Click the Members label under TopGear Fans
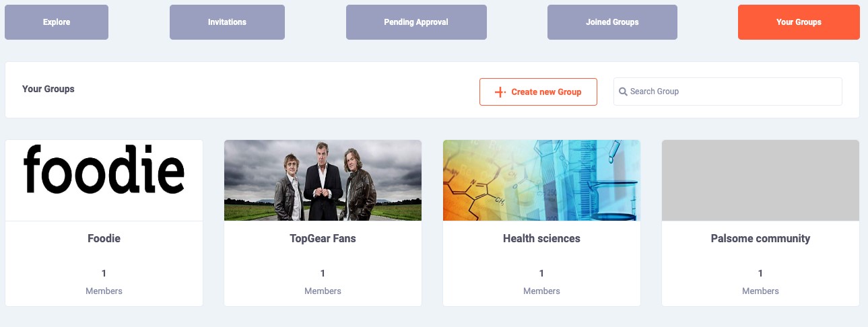Viewport: 868px width, 327px height. (x=323, y=291)
